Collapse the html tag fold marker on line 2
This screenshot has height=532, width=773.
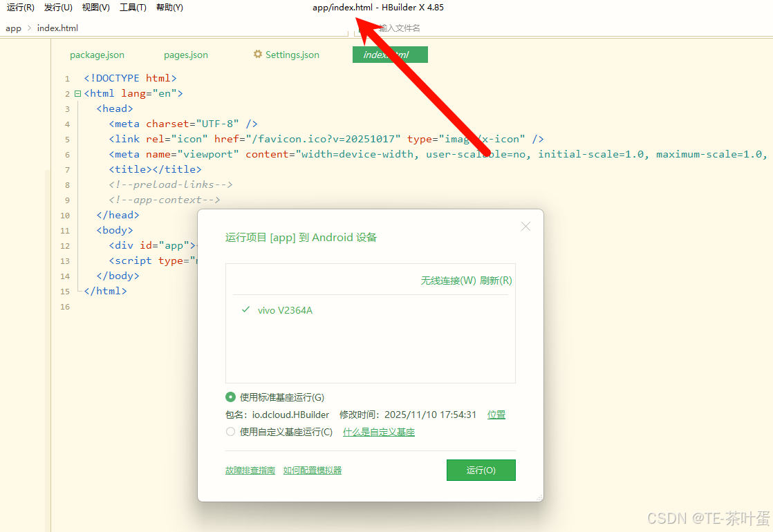(x=77, y=93)
